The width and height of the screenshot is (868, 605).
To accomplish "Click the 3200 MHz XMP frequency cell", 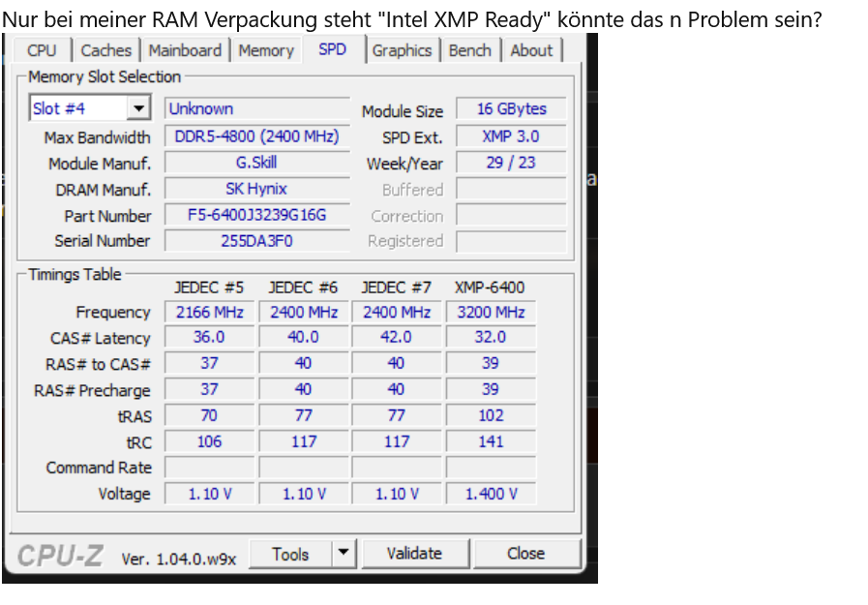I will pos(491,313).
